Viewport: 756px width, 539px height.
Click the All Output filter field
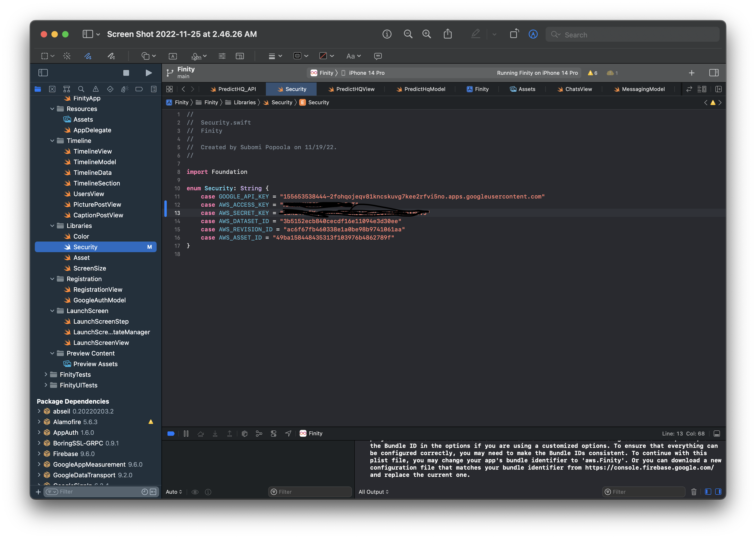(373, 492)
